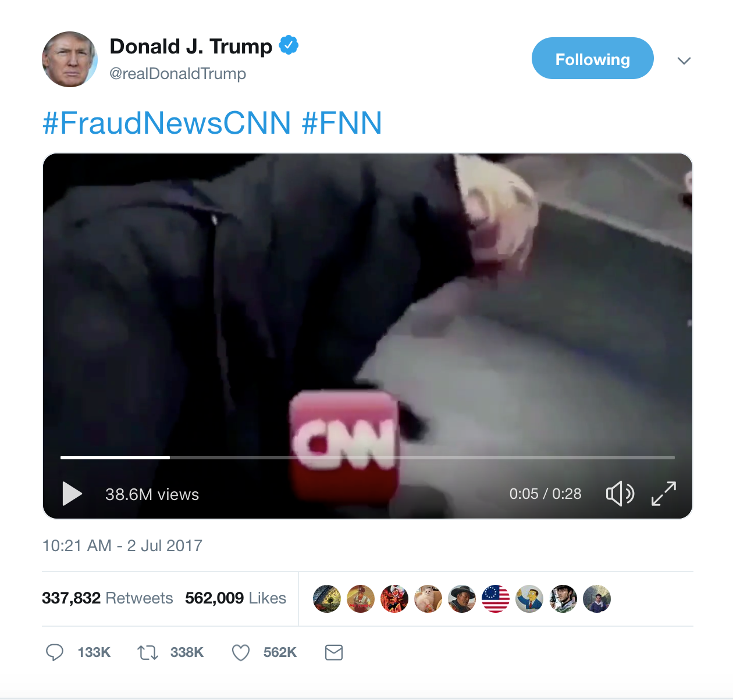Open the video in fullscreen mode
The width and height of the screenshot is (733, 700).
(x=664, y=494)
